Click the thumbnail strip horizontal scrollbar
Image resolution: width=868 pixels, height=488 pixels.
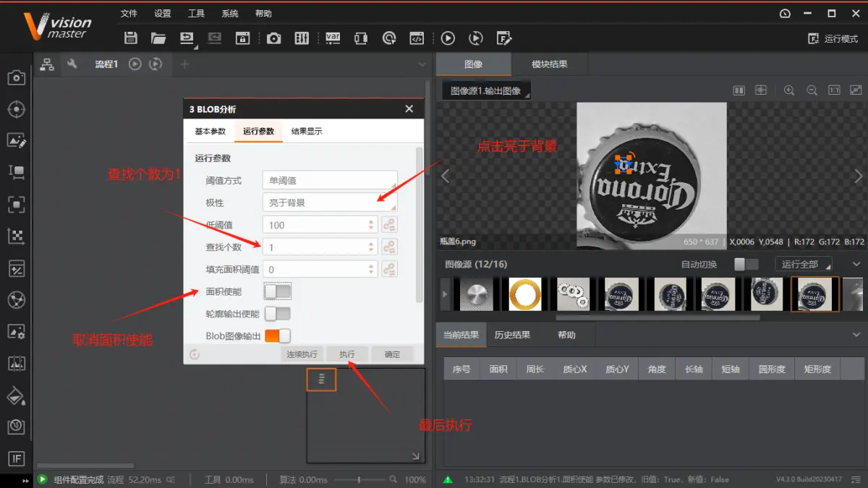[x=658, y=317]
